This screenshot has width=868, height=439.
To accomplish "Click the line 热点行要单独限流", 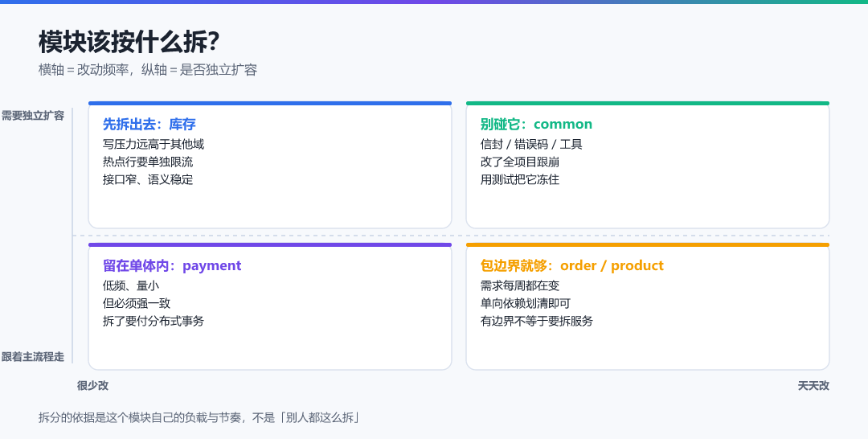I will pyautogui.click(x=148, y=162).
